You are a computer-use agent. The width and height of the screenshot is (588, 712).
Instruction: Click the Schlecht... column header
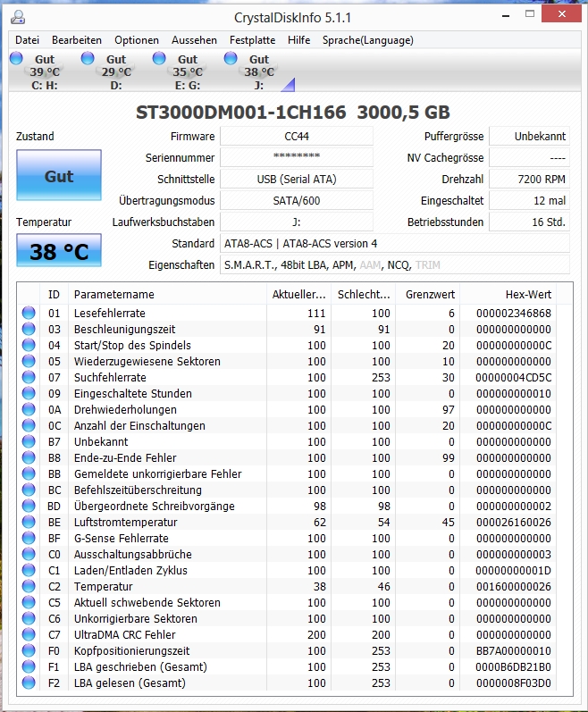(364, 294)
